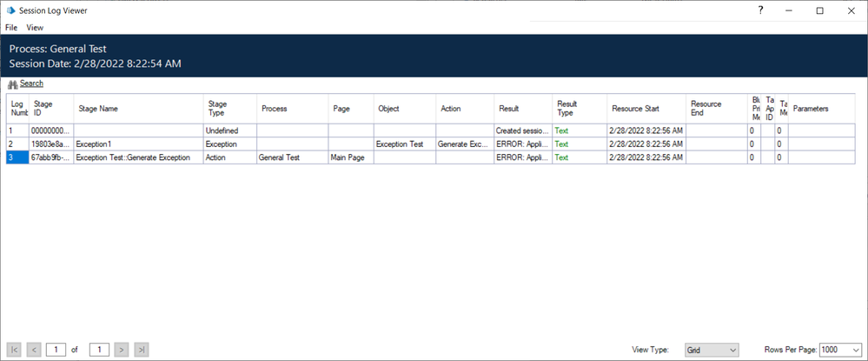The width and height of the screenshot is (868, 361).
Task: Click the Result column header
Action: point(523,109)
